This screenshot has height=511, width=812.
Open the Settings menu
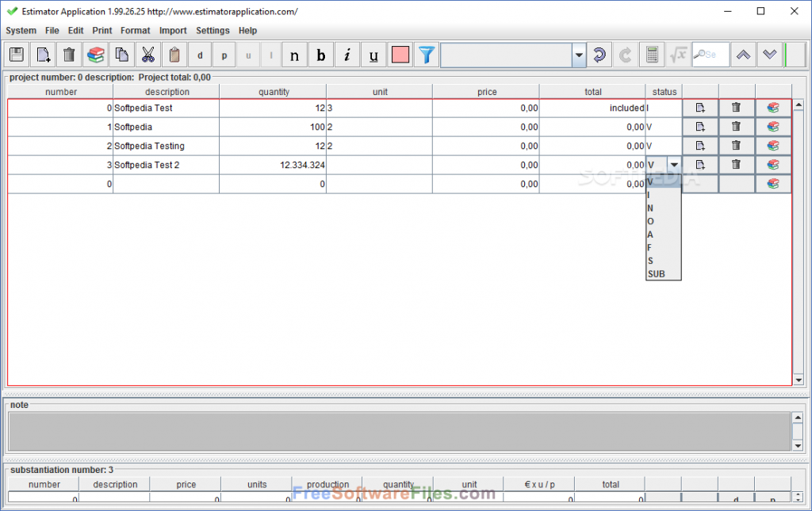213,30
